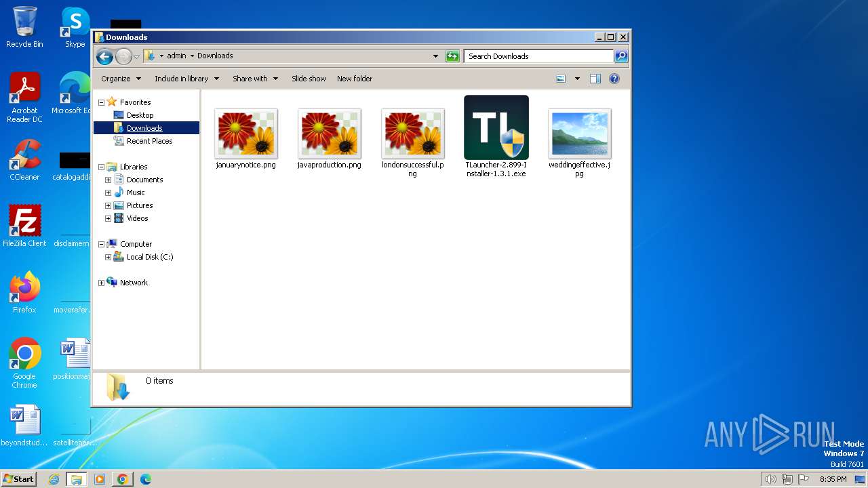The height and width of the screenshot is (488, 868).
Task: Click Downloads segment in address bar
Action: click(x=215, y=56)
